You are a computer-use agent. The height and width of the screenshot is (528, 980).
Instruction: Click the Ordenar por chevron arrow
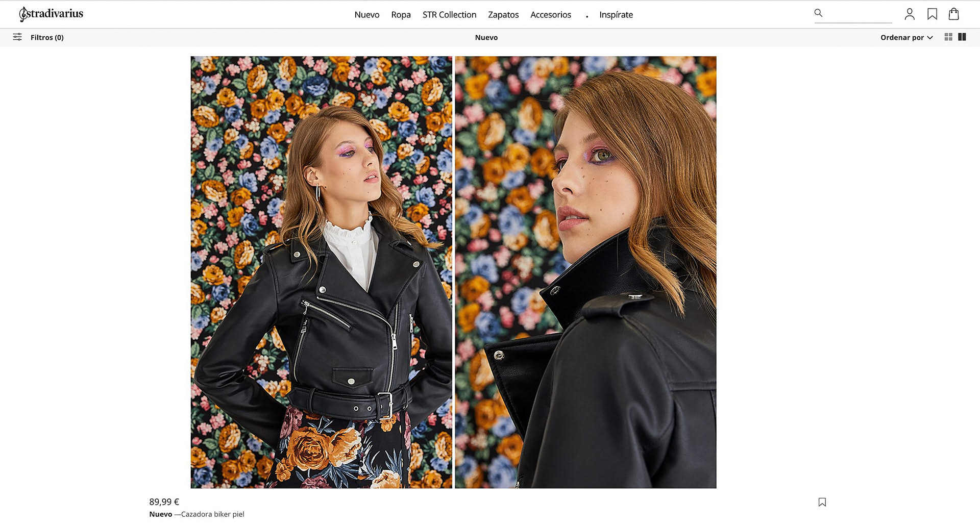(x=930, y=38)
